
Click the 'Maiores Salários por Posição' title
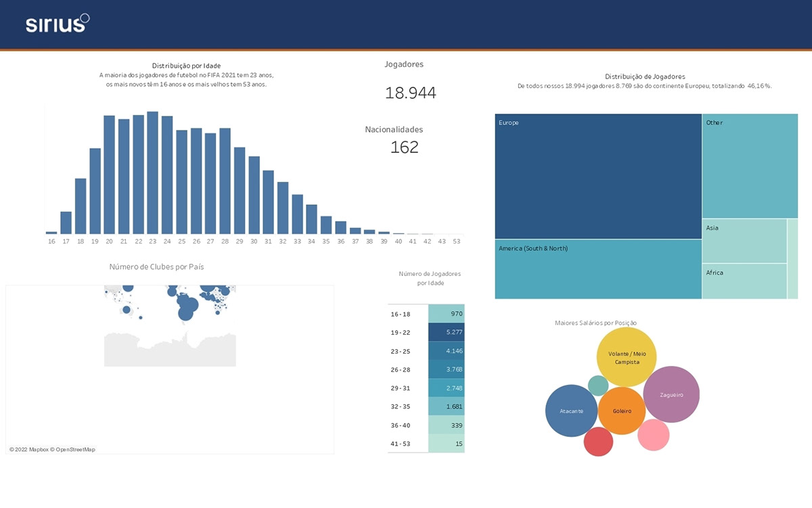click(x=595, y=323)
